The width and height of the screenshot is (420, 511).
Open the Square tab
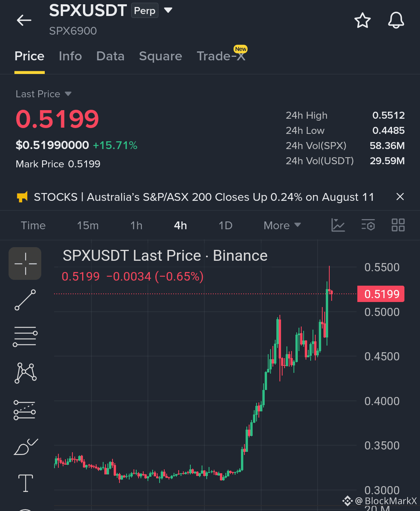(160, 56)
